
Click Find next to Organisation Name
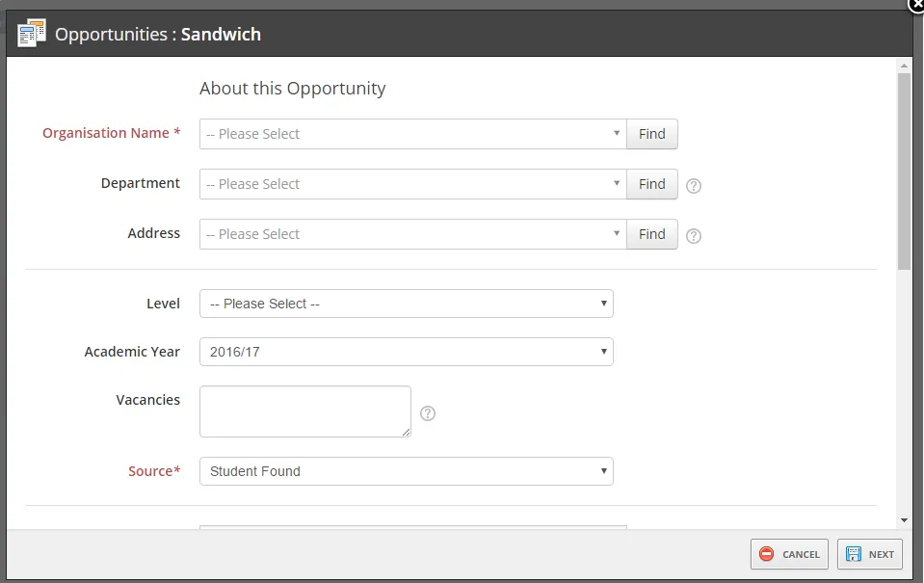pyautogui.click(x=651, y=134)
